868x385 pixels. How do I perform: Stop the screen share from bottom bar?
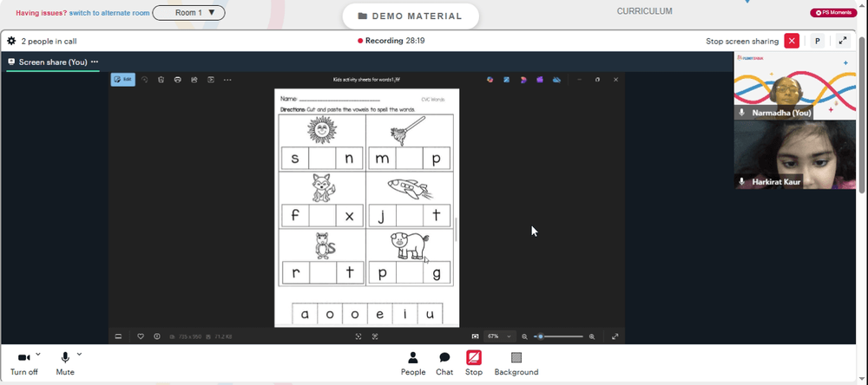[x=474, y=363]
